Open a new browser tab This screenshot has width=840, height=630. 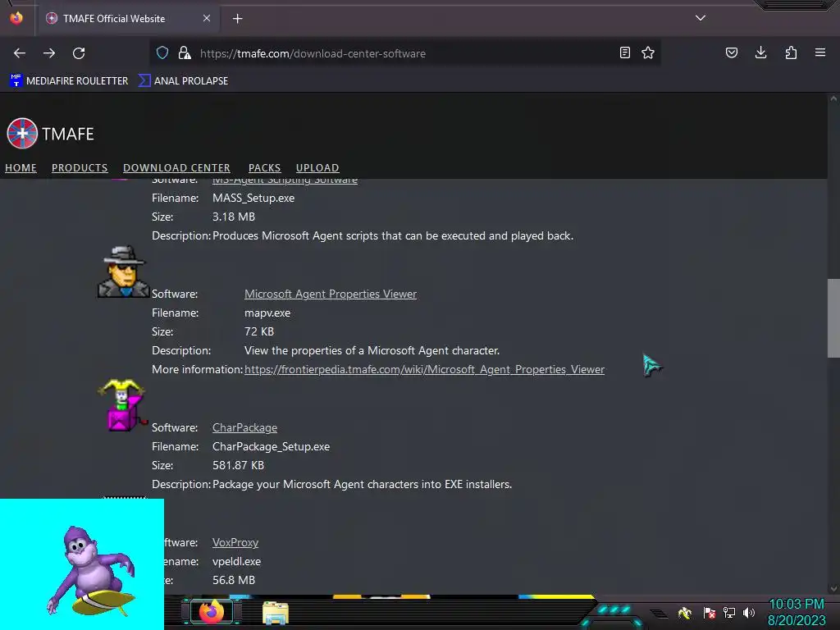(x=237, y=19)
